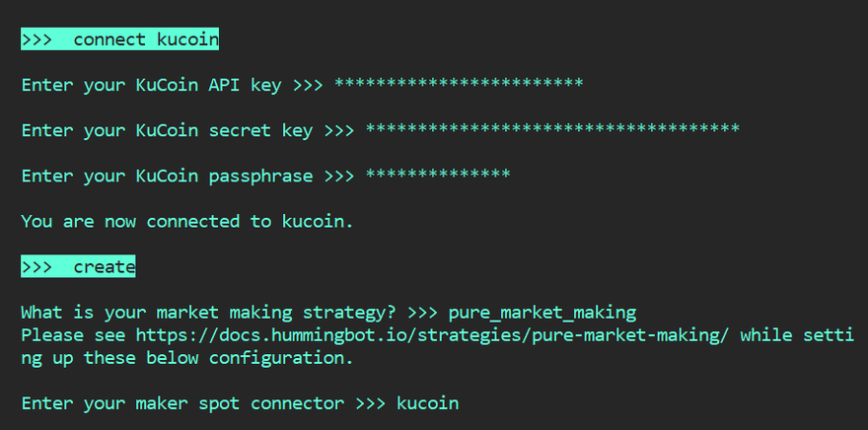Click the >>> arrows after "API key"

pyautogui.click(x=309, y=86)
